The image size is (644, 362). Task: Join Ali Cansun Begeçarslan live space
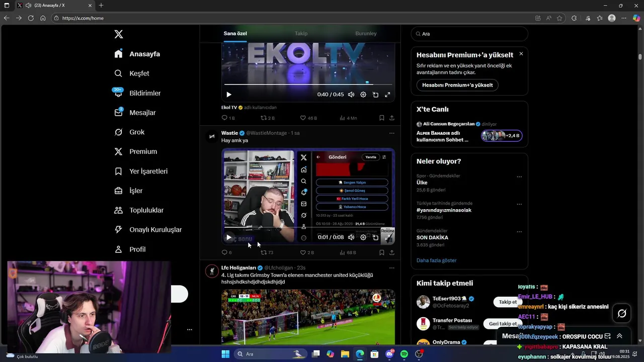tap(469, 132)
